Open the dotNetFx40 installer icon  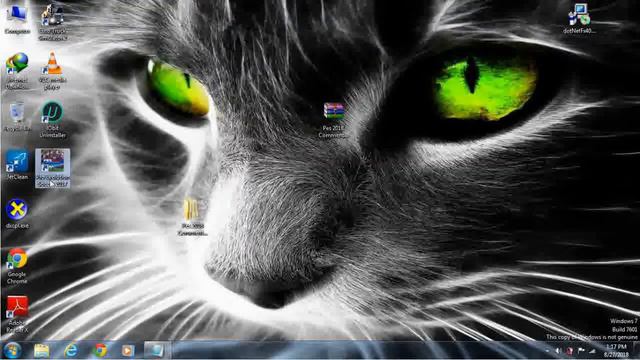pyautogui.click(x=580, y=18)
